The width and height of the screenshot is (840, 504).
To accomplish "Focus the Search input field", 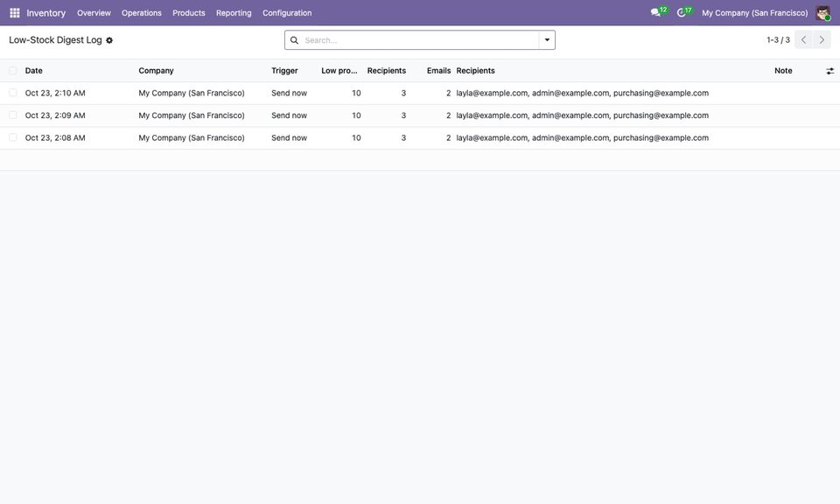I will pyautogui.click(x=420, y=40).
